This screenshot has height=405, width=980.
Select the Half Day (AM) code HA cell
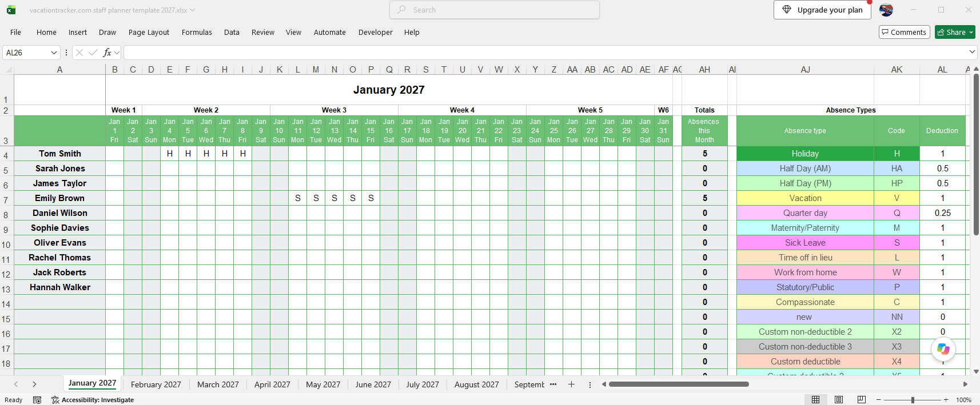coord(897,169)
